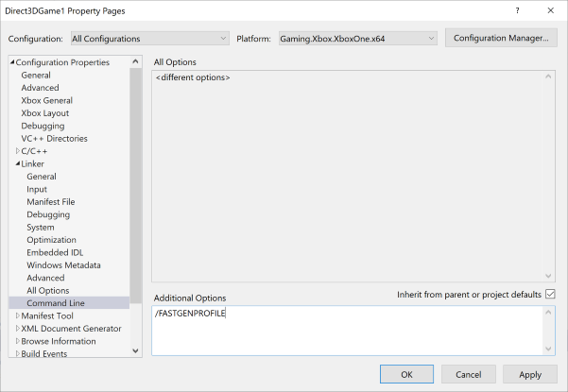This screenshot has width=568, height=392.
Task: Click the Apply button
Action: click(530, 374)
